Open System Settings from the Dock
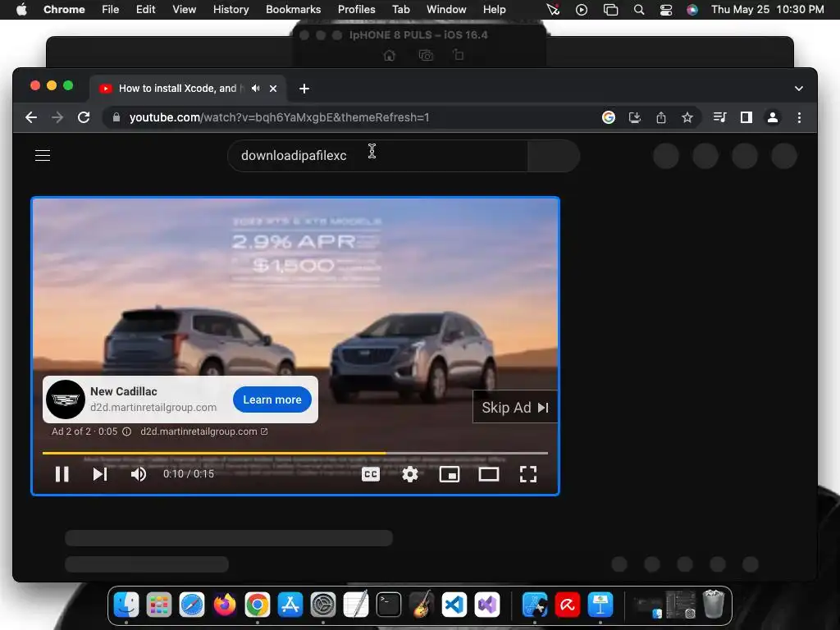 (x=323, y=605)
